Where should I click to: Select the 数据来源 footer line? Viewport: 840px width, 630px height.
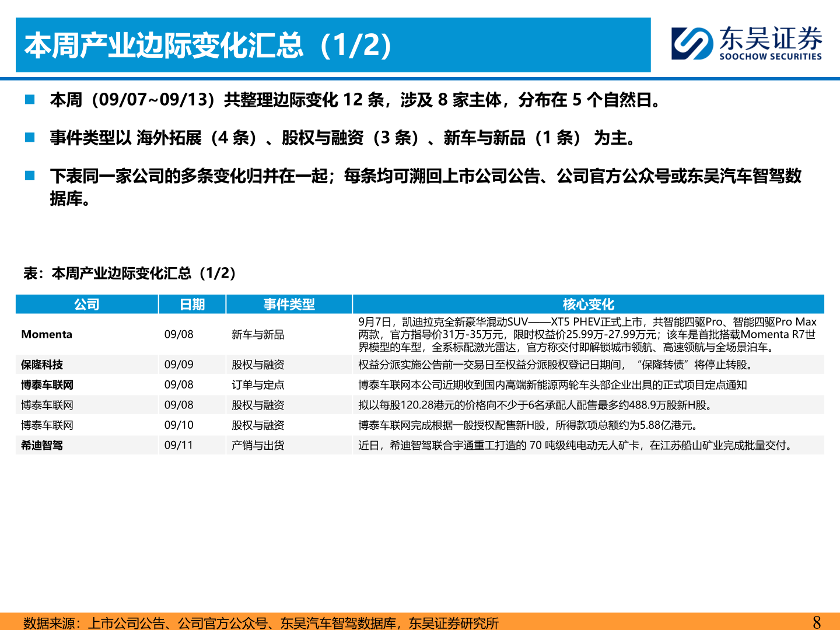261,622
